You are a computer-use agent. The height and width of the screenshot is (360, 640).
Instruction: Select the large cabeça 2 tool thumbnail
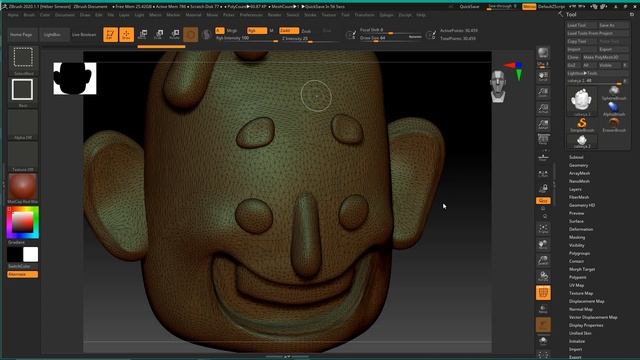pyautogui.click(x=581, y=101)
